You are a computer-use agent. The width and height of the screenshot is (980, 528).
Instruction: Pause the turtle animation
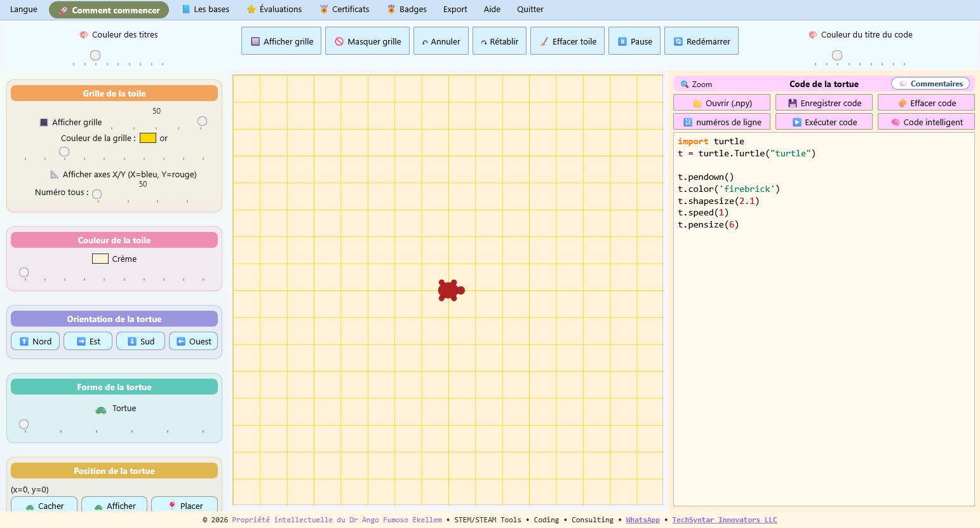coord(634,41)
